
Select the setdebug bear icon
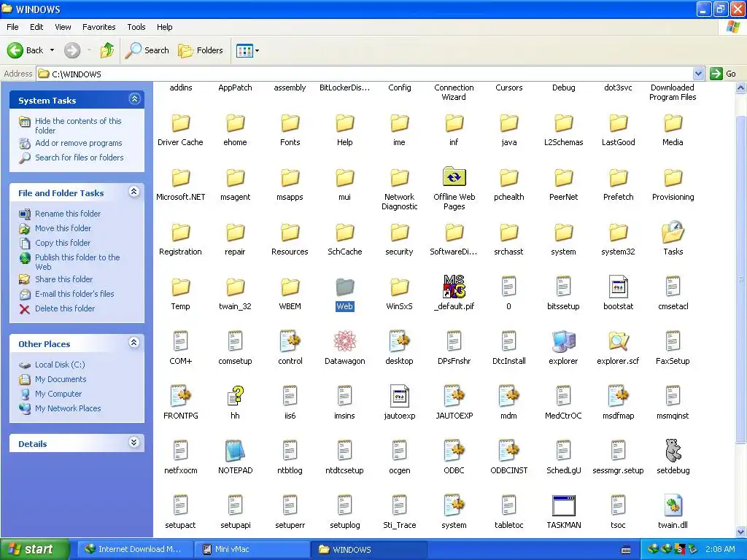[673, 451]
